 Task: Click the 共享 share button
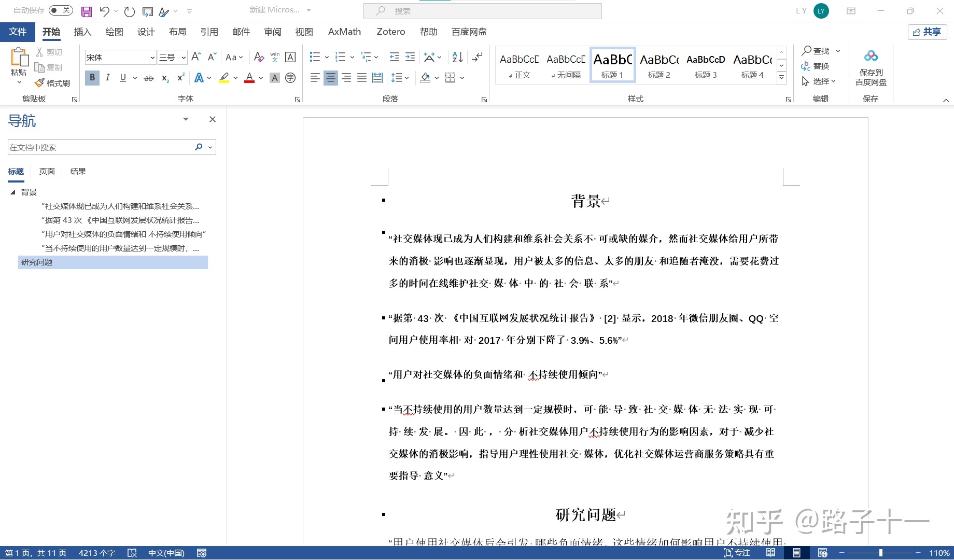[927, 32]
